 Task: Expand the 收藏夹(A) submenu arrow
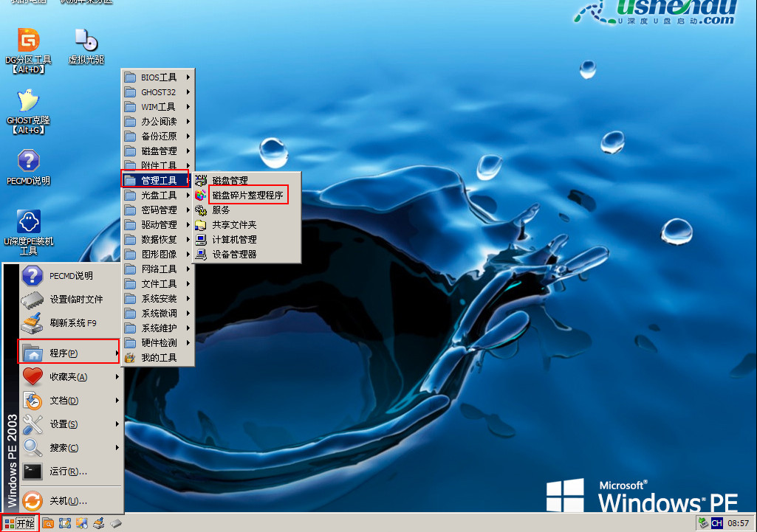(x=117, y=377)
